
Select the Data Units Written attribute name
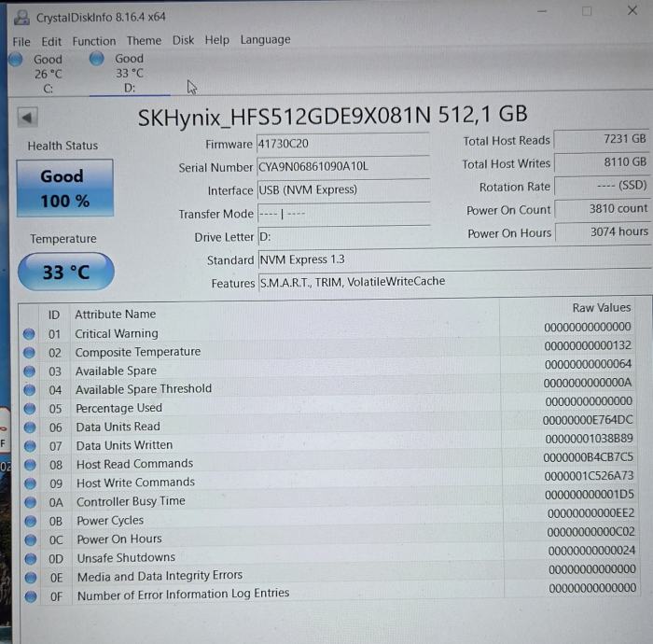[124, 445]
